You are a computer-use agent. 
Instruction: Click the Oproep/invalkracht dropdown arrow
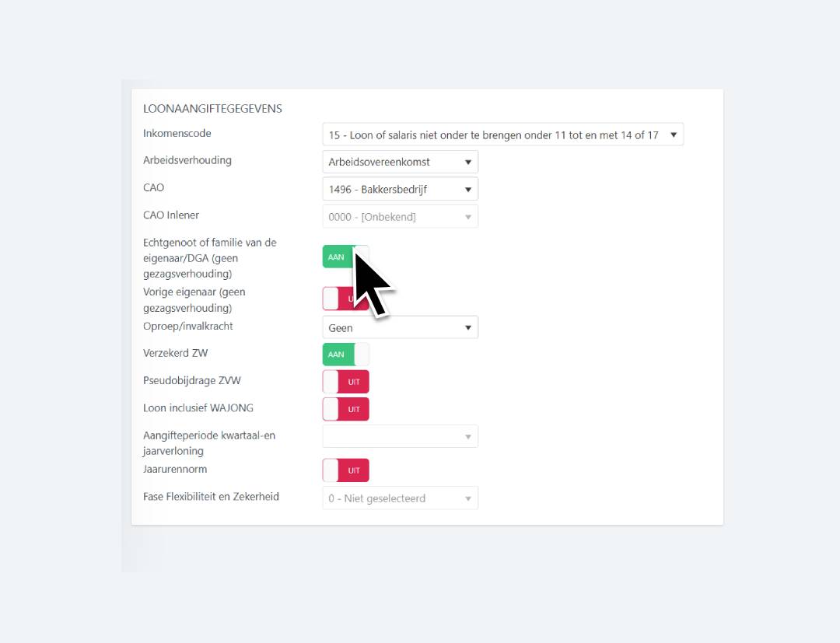coord(468,327)
